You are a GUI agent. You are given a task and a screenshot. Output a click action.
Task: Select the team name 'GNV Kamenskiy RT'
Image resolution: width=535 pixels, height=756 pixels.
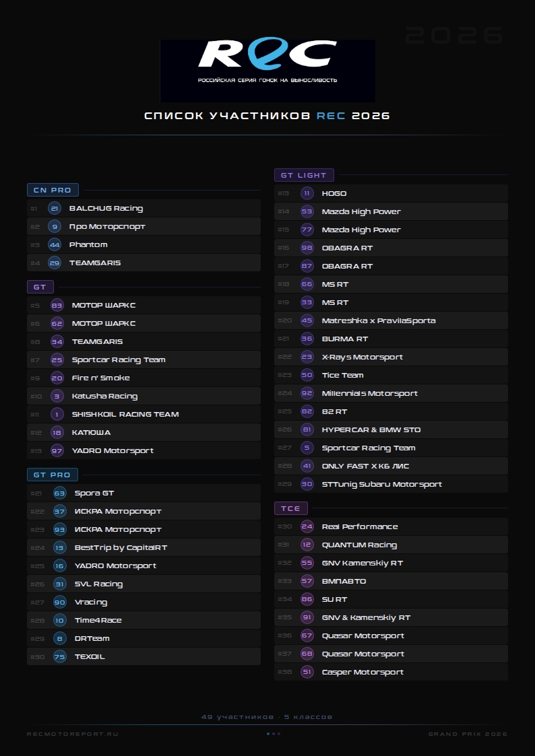coord(363,563)
